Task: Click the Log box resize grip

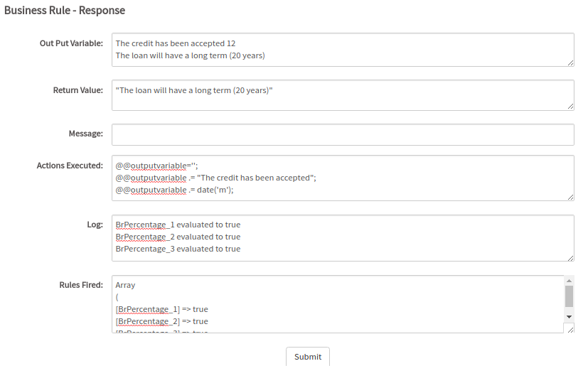Action: 570,257
